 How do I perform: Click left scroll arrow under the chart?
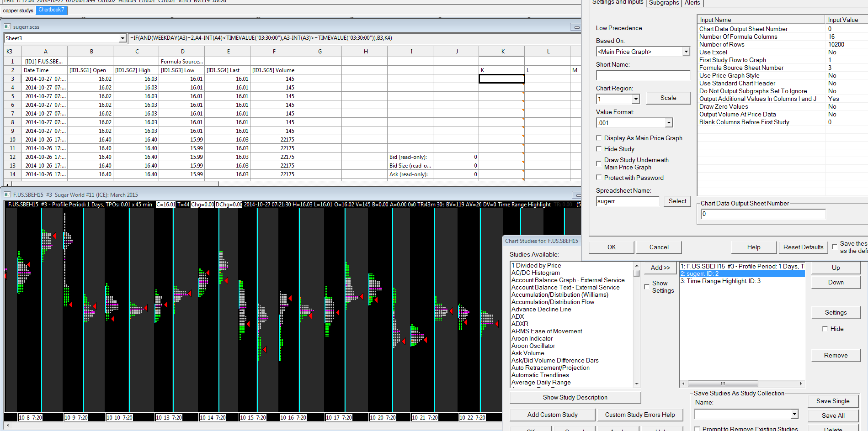7,425
